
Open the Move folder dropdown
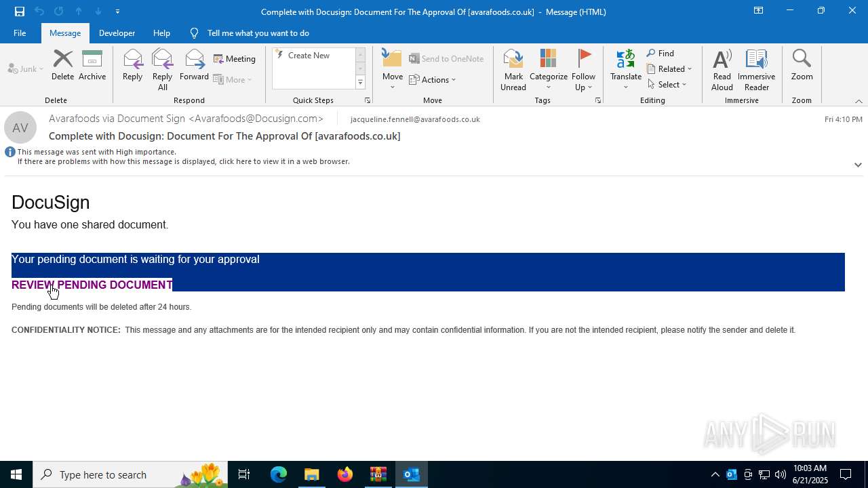click(393, 69)
